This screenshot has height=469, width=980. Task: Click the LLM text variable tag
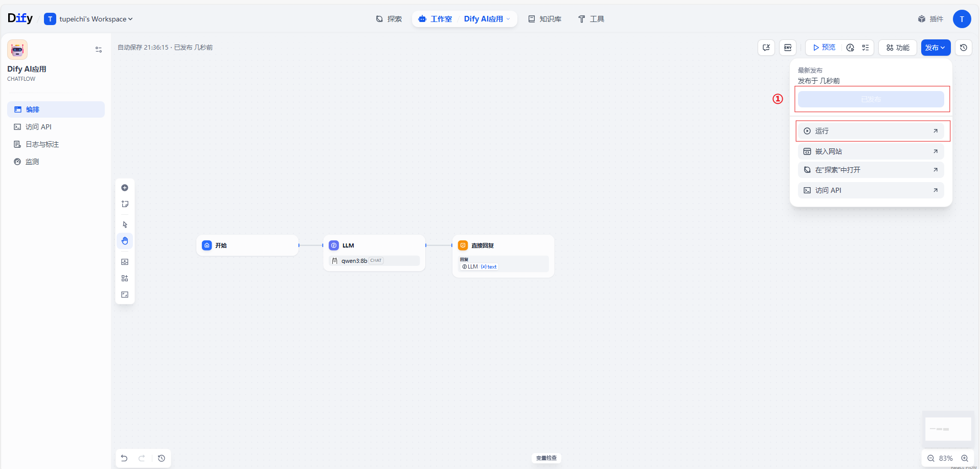click(479, 266)
